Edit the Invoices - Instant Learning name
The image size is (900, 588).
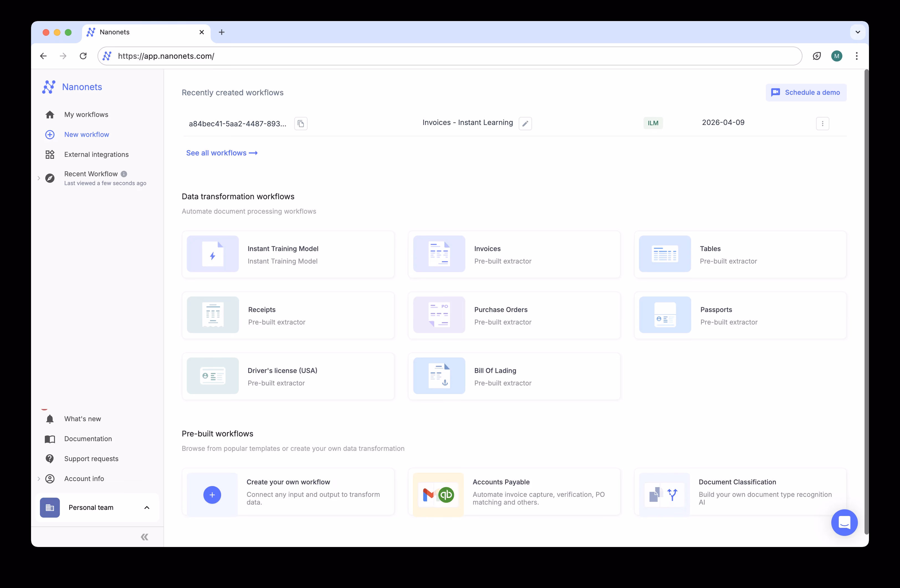point(525,124)
